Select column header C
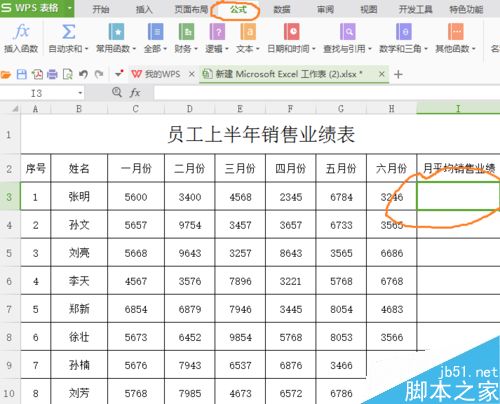The image size is (500, 404). (136, 109)
